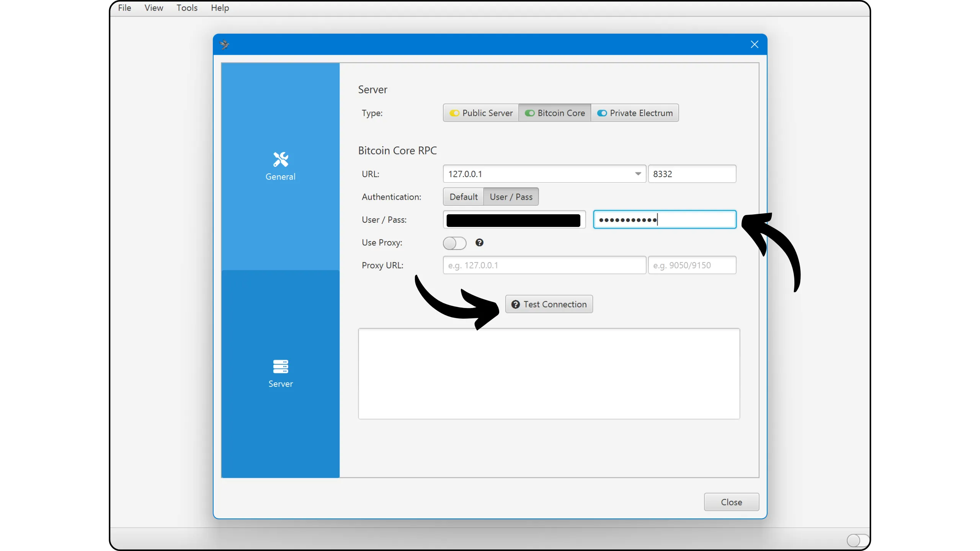Screen dimensions: 980x551
Task: Expand the URL host dropdown arrow
Action: 638,174
